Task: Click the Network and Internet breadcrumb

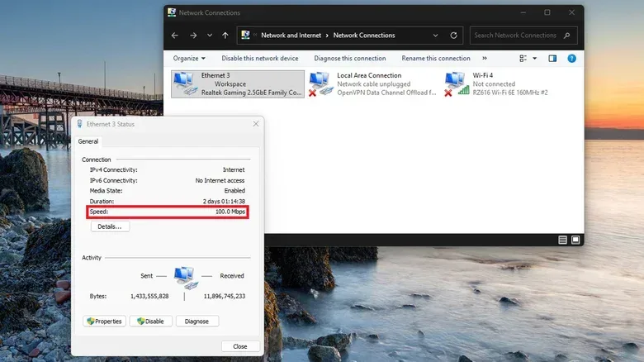Action: [x=291, y=36]
